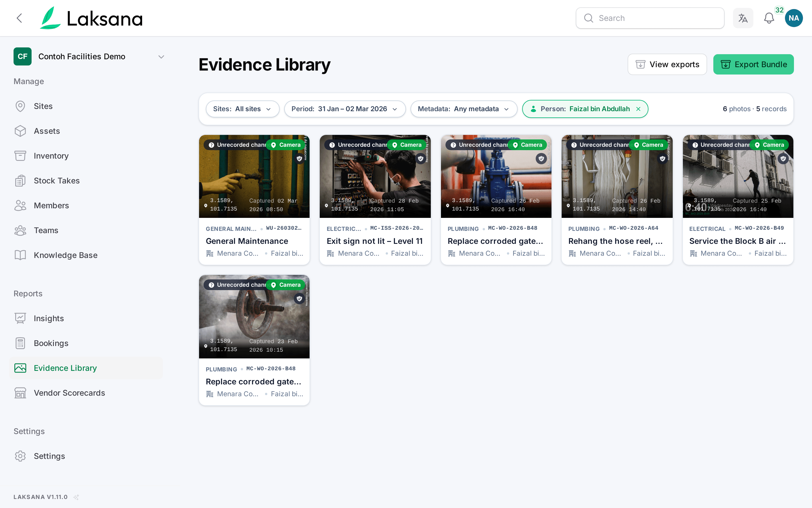Select Evidence Library in sidebar
This screenshot has height=508, width=812.
point(86,368)
